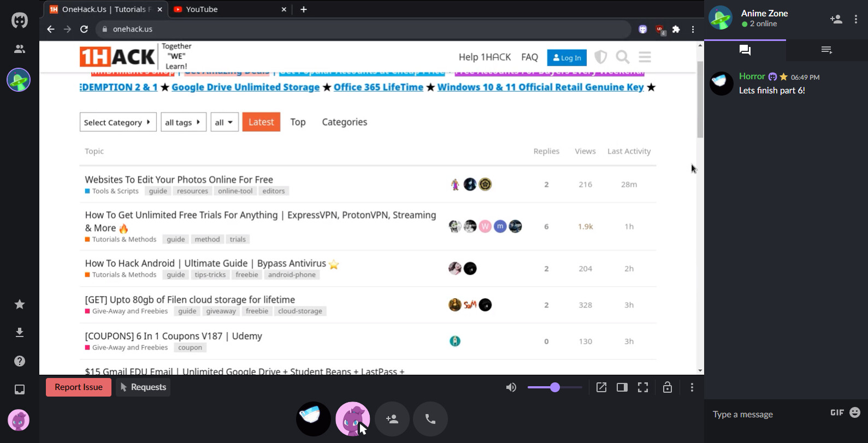Click the onehack.us address bar
Screen dimensions: 868x443
363,29
